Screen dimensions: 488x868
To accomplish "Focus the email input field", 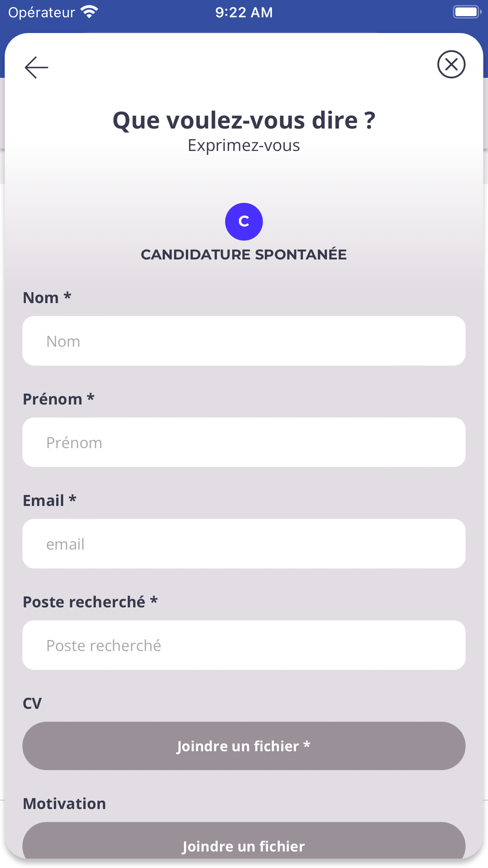I will [244, 544].
